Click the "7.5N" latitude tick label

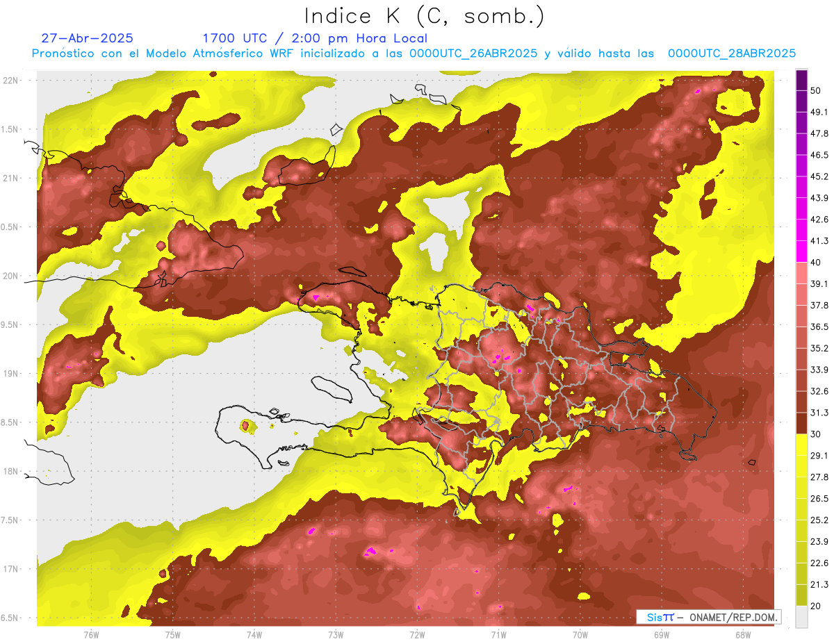tap(10, 520)
